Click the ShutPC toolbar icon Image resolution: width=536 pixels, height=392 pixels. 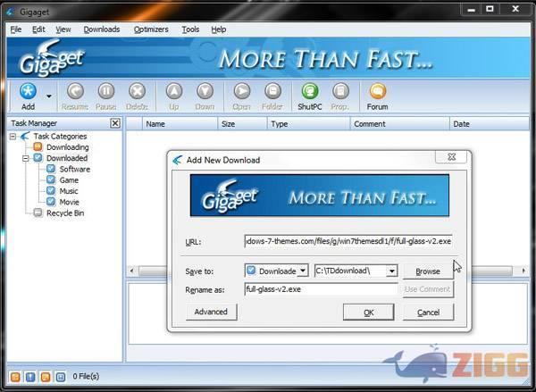pos(310,92)
